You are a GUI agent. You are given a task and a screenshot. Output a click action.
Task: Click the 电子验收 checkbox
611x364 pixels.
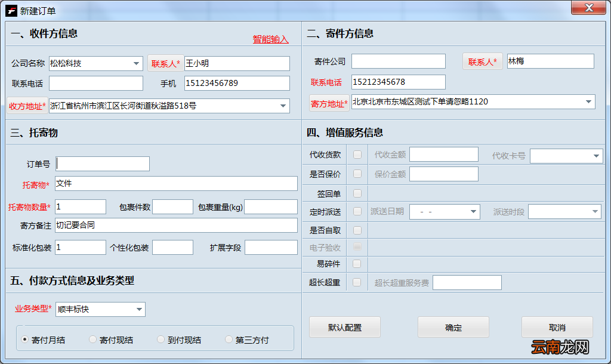pos(357,246)
